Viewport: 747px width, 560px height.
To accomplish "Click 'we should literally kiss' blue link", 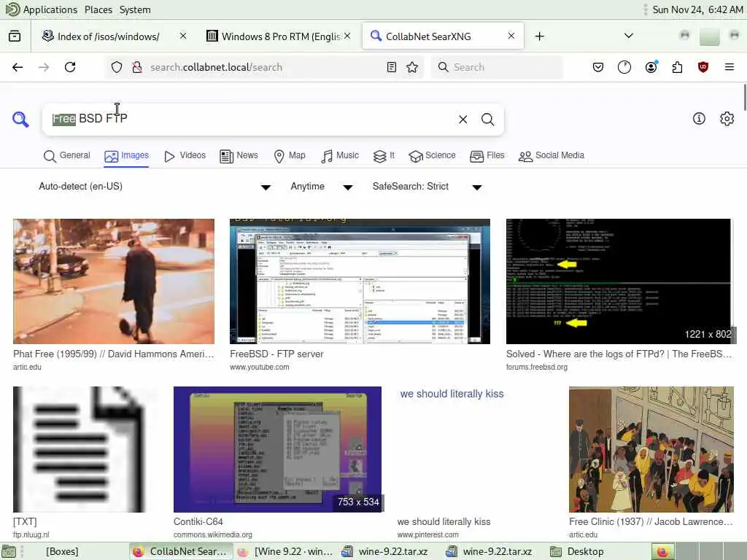I will pos(452,394).
